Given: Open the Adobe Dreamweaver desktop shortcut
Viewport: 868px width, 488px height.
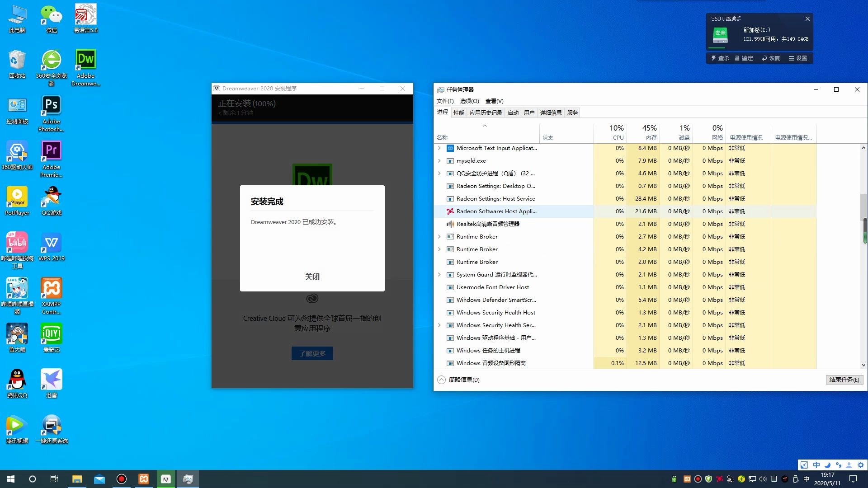Looking at the screenshot, I should pyautogui.click(x=85, y=68).
